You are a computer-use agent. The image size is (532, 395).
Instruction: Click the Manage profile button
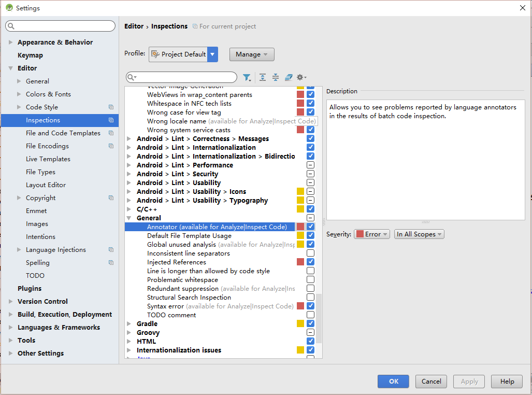[252, 54]
